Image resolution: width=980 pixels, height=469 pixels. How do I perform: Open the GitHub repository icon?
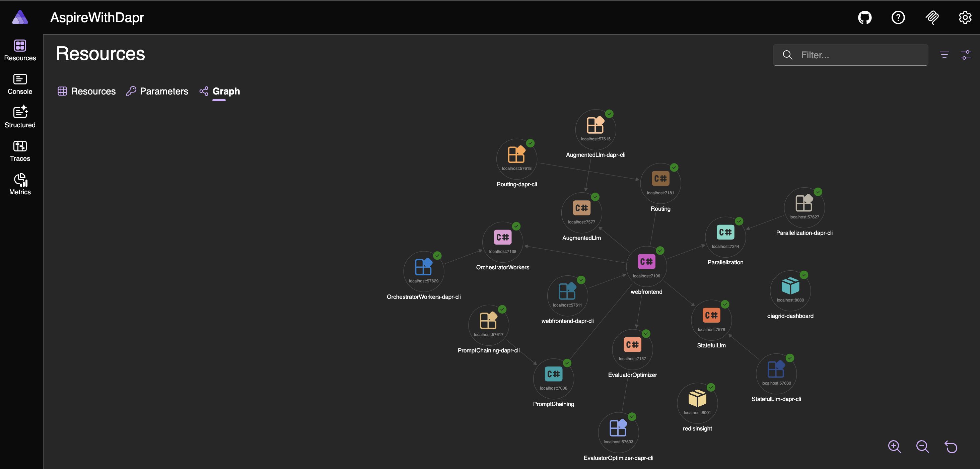point(864,17)
